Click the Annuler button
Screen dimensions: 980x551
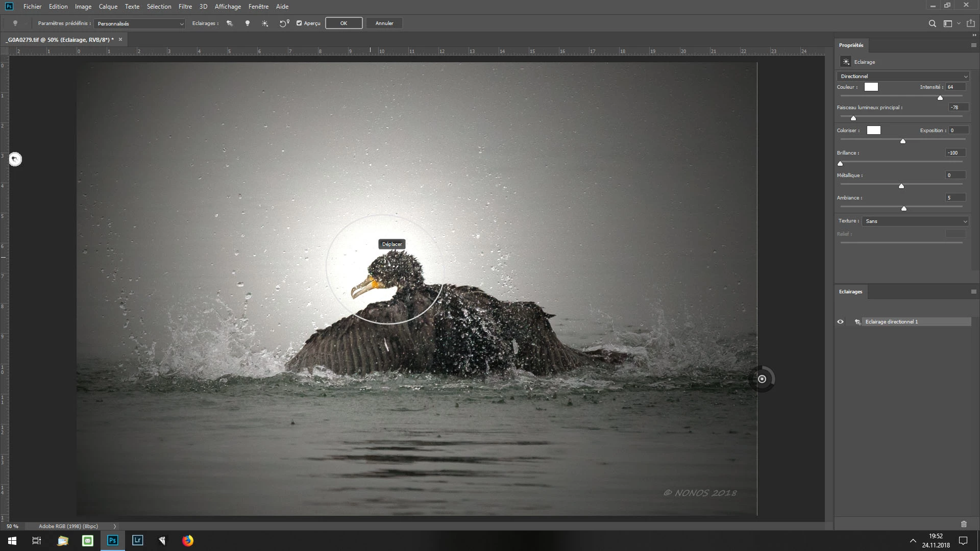(x=384, y=23)
